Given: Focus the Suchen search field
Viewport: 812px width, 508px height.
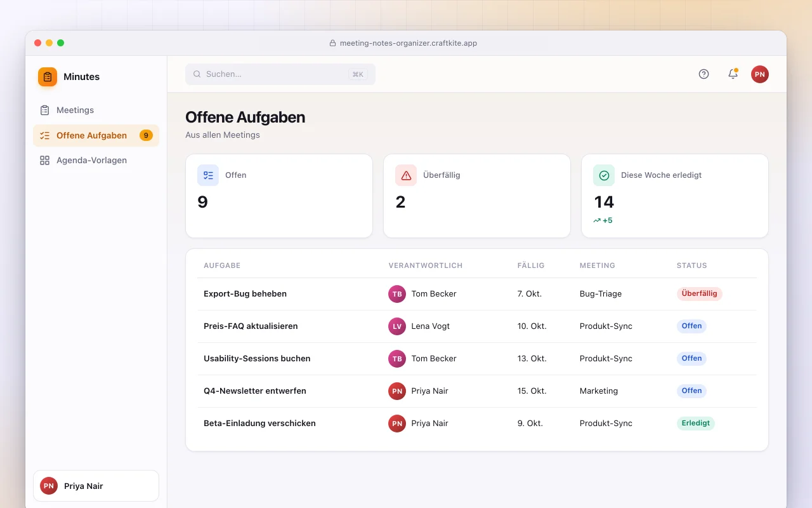Looking at the screenshot, I should tap(280, 74).
